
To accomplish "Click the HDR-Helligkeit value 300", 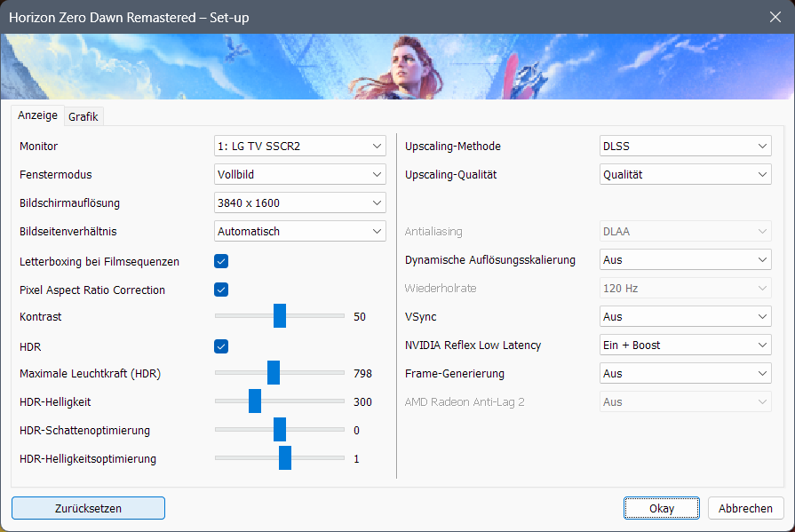I will click(362, 402).
